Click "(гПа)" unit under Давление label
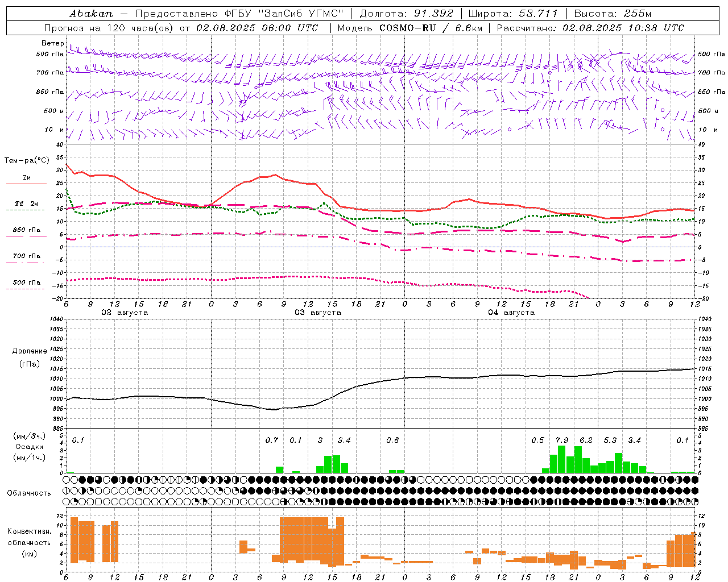 (30, 364)
